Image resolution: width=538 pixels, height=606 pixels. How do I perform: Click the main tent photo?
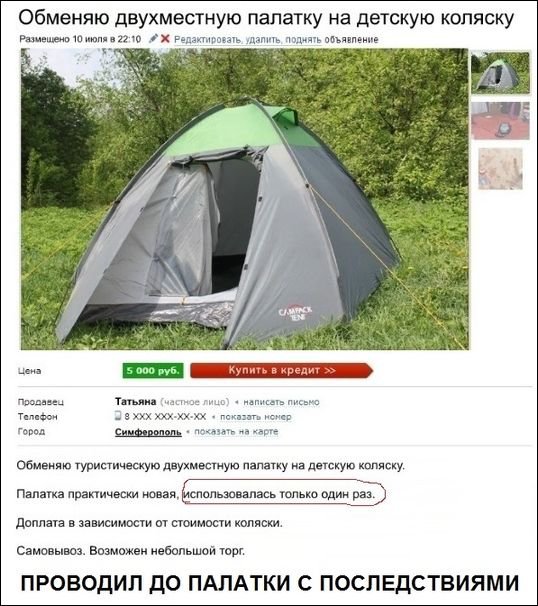coord(245,199)
